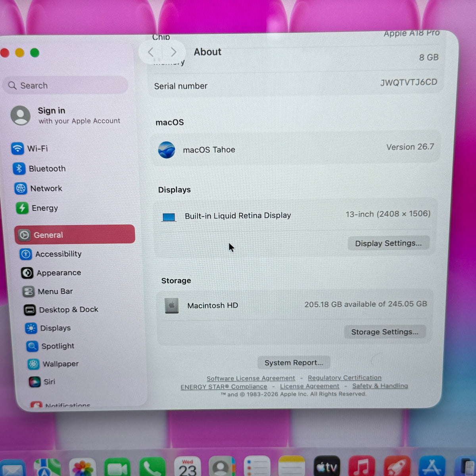
Task: Open Wallpaper settings
Action: 53,364
